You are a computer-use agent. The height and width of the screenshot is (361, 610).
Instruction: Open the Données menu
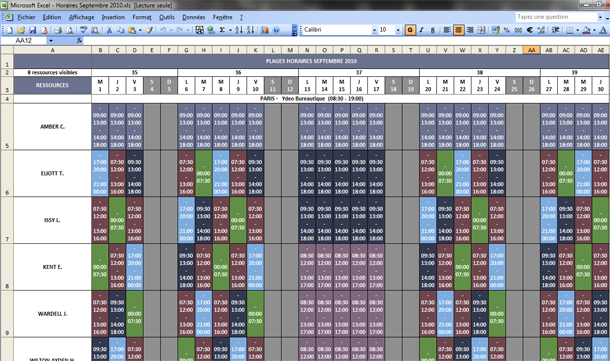coord(193,17)
